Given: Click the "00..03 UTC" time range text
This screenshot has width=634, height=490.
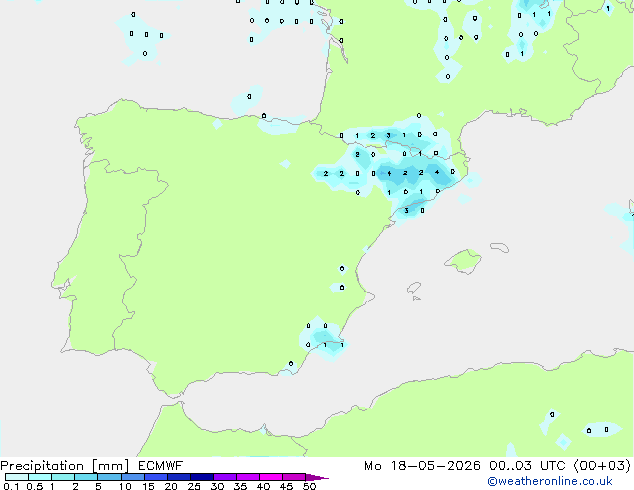Looking at the screenshot, I should tap(526, 466).
